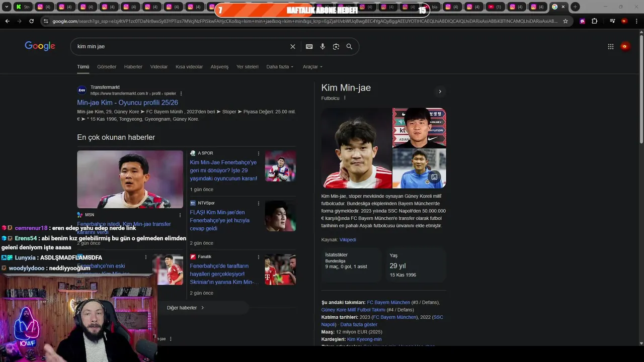The height and width of the screenshot is (362, 644).
Task: Switch to the first Kick browser tab
Action: click(23, 7)
